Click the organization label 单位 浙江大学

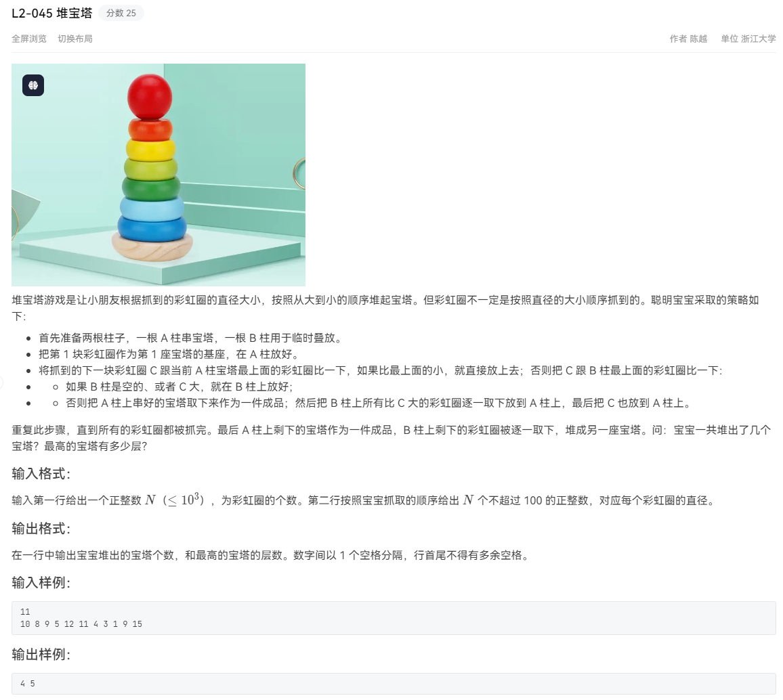pyautogui.click(x=748, y=39)
